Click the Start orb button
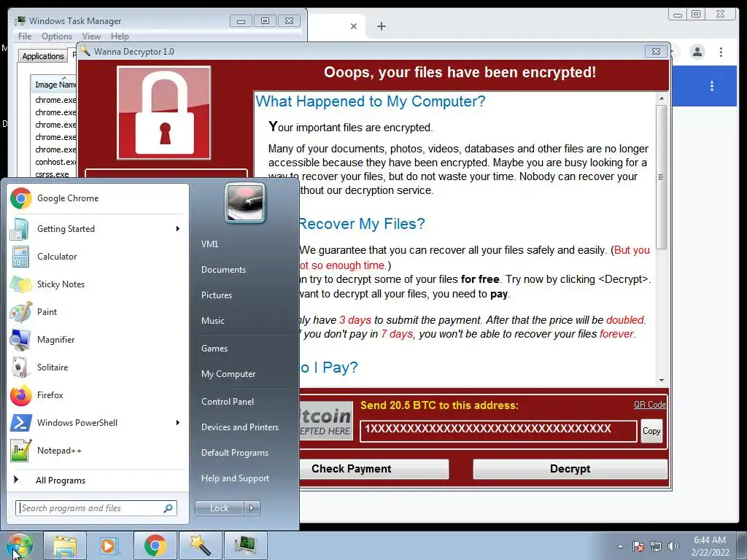This screenshot has height=560, width=747. tap(19, 545)
